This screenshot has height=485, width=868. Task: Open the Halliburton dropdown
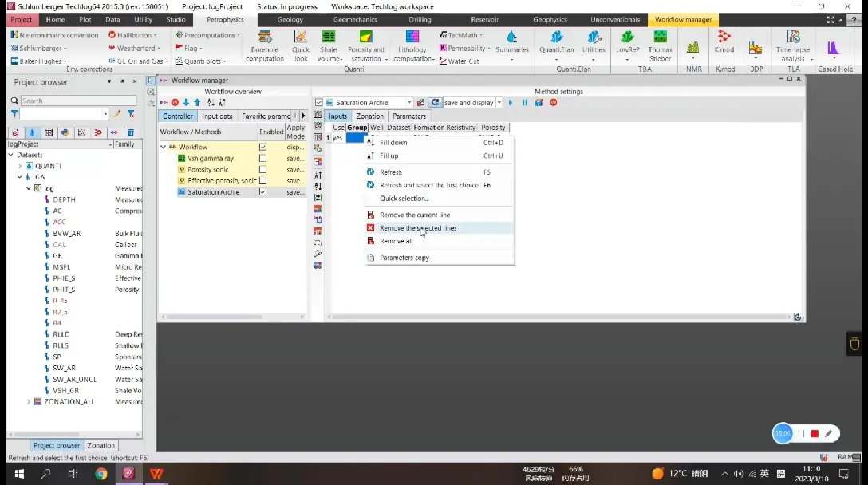pos(133,35)
